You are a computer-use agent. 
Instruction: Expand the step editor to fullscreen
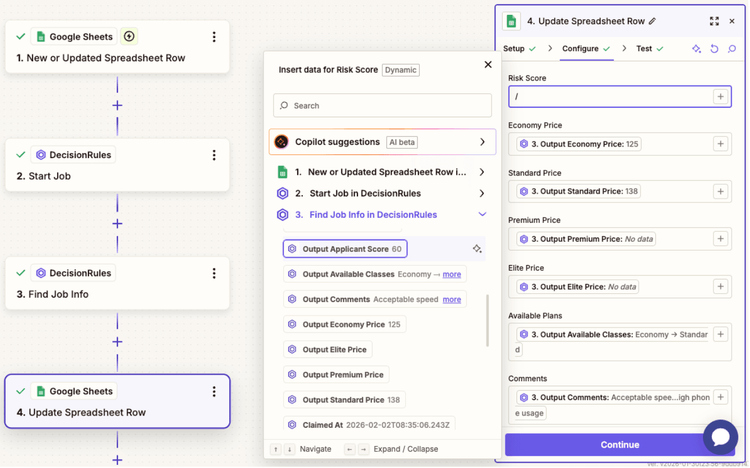(x=714, y=21)
